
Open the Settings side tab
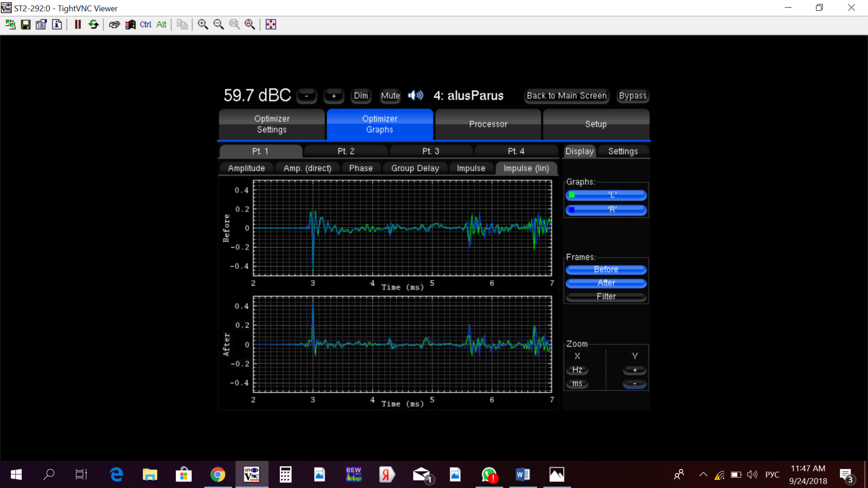tap(623, 151)
